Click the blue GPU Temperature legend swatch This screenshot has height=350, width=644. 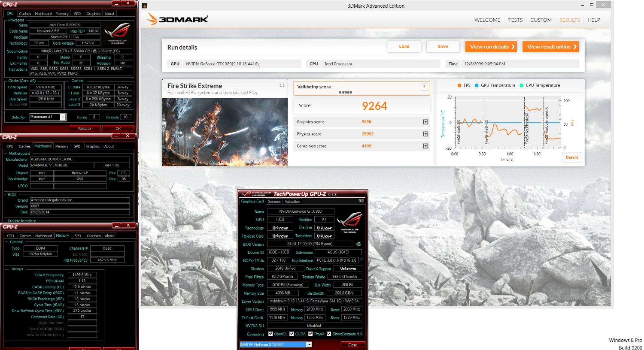coord(477,85)
